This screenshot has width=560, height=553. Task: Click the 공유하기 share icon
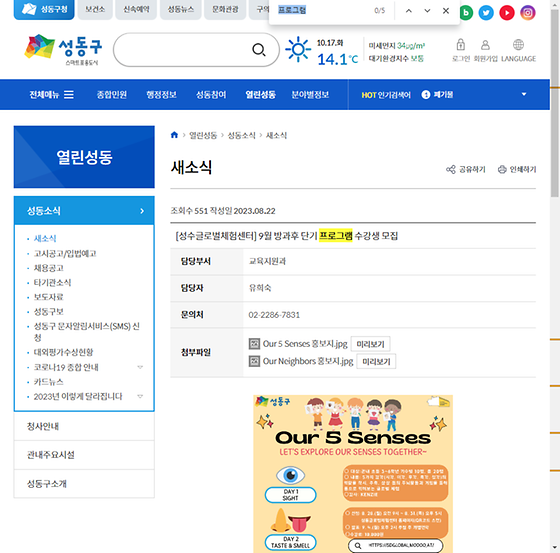[x=451, y=169]
